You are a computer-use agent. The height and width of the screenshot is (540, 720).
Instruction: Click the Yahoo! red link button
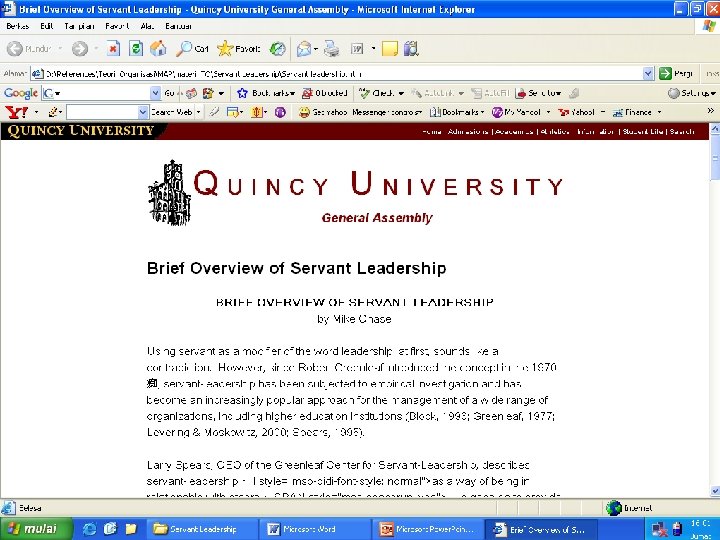tap(576, 112)
